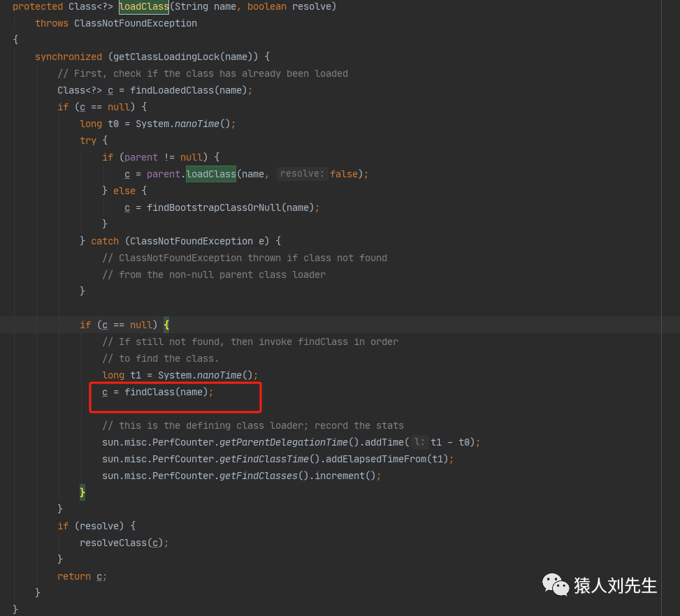The width and height of the screenshot is (680, 616).
Task: Click comment 'to find the class.'
Action: [x=161, y=359]
